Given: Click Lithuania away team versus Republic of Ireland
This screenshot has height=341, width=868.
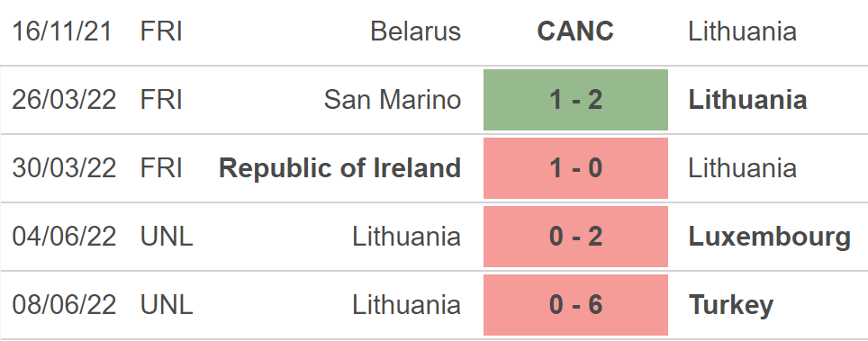Looking at the screenshot, I should 742,168.
